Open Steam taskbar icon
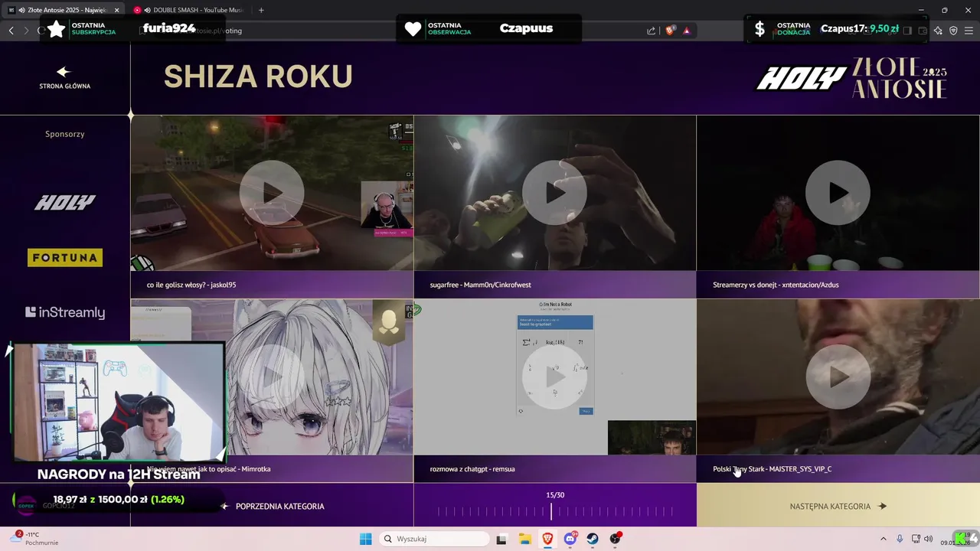This screenshot has width=980, height=551. [x=593, y=539]
